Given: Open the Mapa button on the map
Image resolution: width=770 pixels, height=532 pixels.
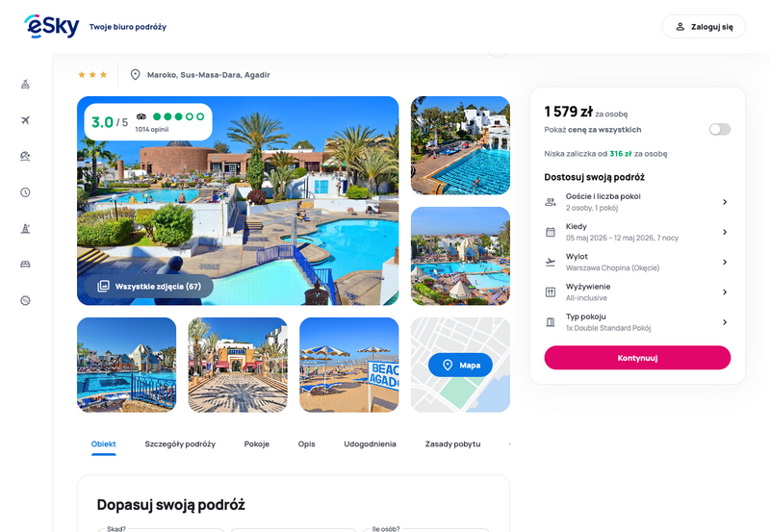Looking at the screenshot, I should (x=460, y=366).
